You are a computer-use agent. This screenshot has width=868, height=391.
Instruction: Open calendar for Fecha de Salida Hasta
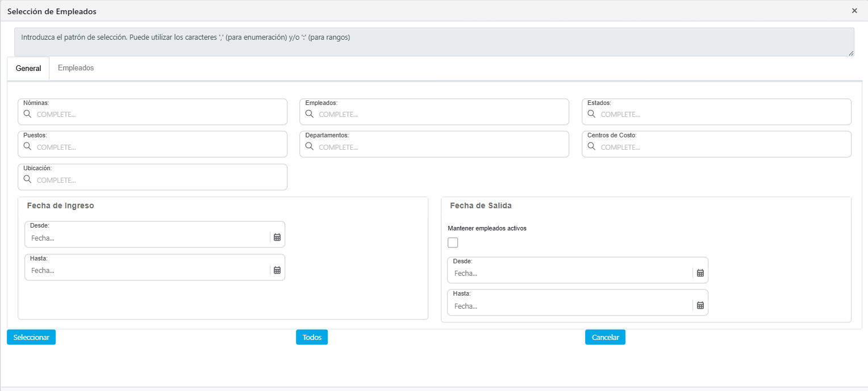pos(700,305)
